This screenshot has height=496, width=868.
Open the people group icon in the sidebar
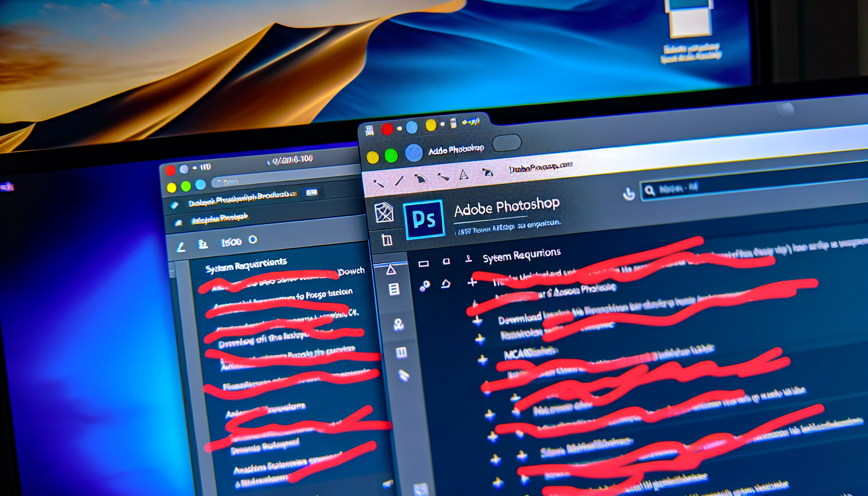pyautogui.click(x=399, y=325)
